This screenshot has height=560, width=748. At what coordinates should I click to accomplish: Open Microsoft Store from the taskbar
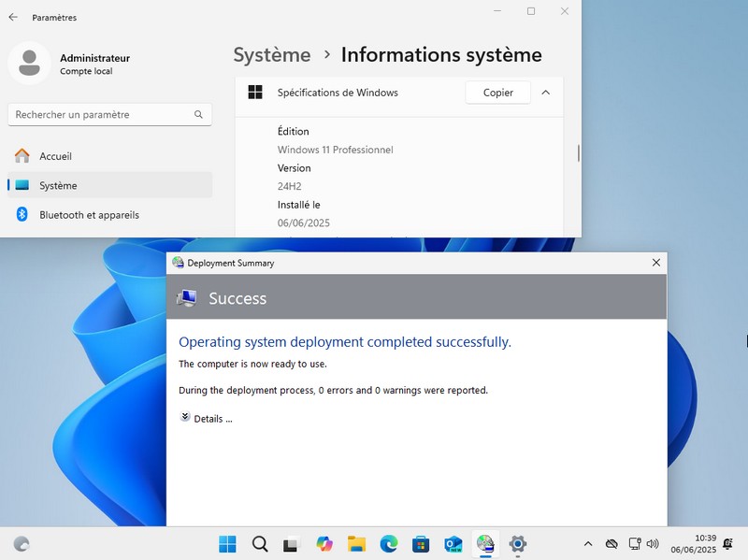(421, 543)
